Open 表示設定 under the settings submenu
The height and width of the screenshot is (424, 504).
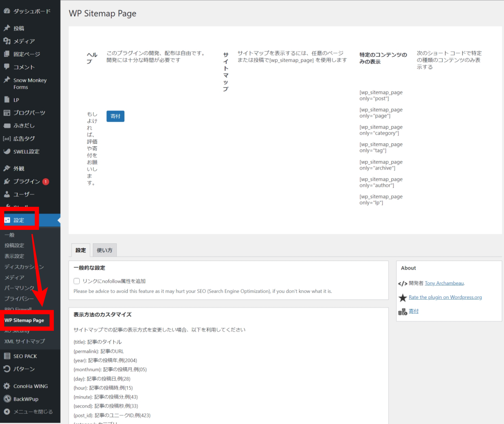point(14,256)
